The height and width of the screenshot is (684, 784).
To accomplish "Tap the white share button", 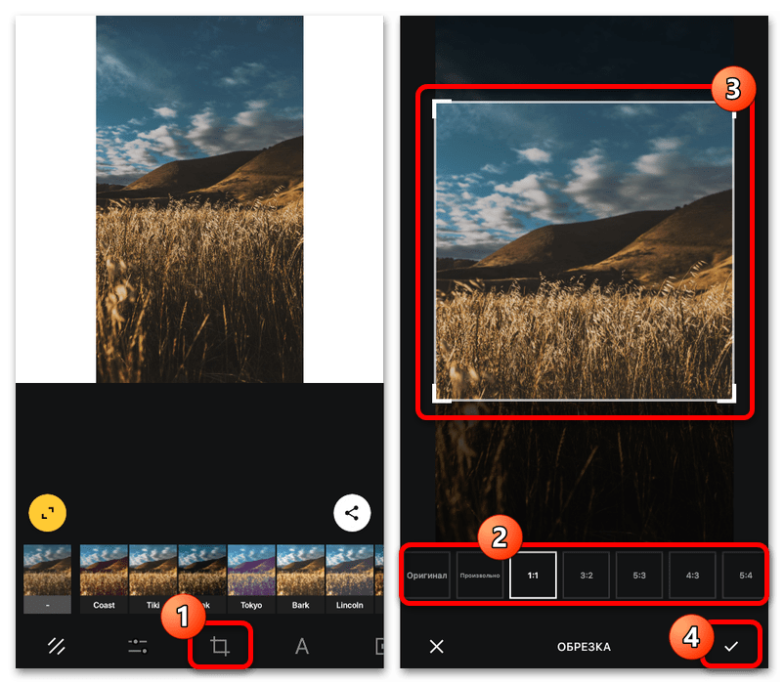I will (352, 513).
